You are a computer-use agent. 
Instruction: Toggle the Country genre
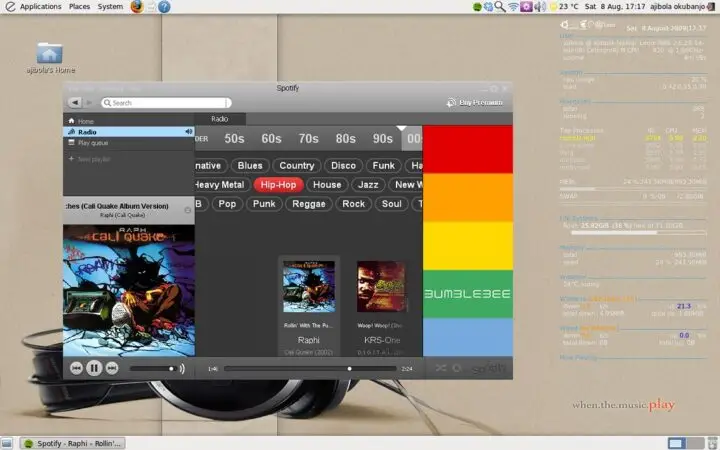click(x=297, y=165)
